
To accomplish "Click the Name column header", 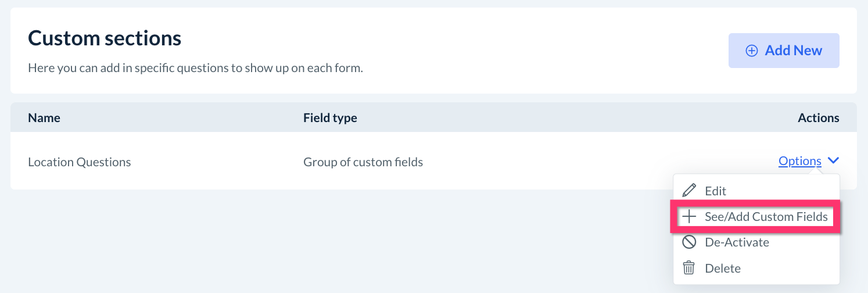I will [x=44, y=118].
